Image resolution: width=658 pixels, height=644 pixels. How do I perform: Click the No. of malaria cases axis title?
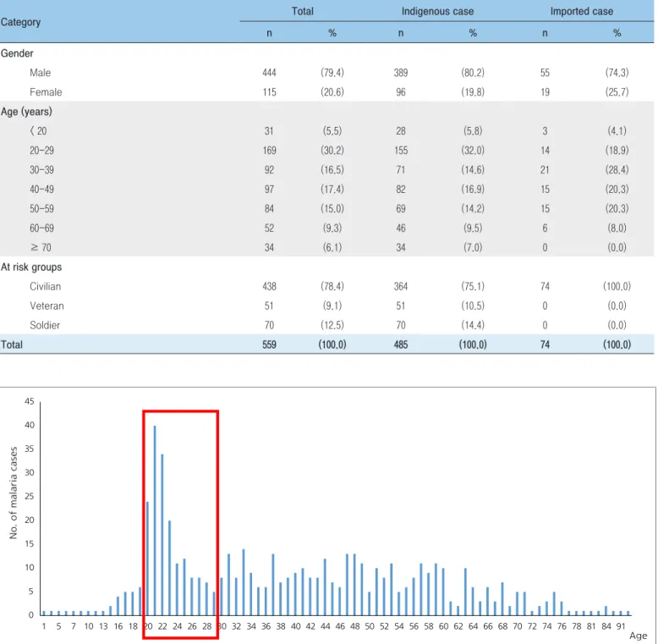[x=14, y=493]
